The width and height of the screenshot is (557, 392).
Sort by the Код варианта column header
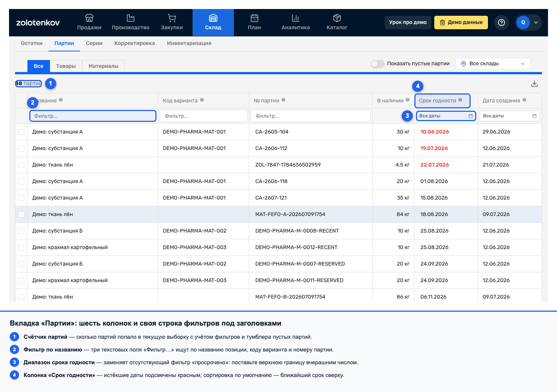(180, 101)
